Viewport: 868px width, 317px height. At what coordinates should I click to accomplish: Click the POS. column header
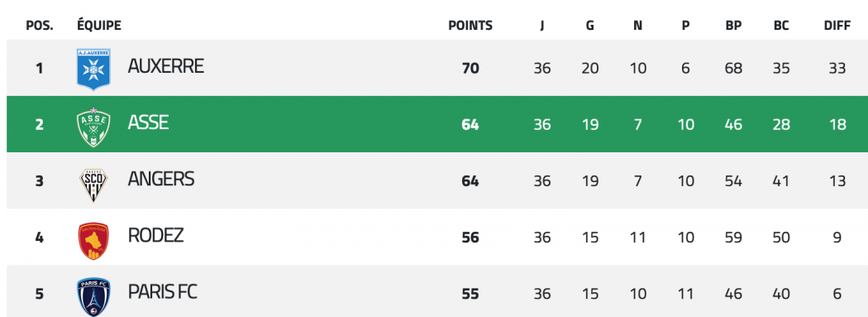40,26
